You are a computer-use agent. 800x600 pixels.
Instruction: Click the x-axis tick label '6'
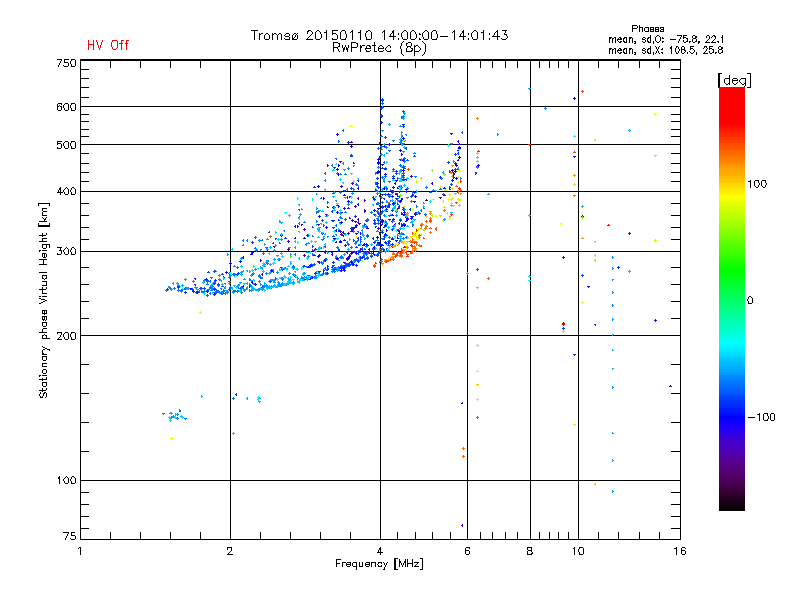click(x=467, y=551)
